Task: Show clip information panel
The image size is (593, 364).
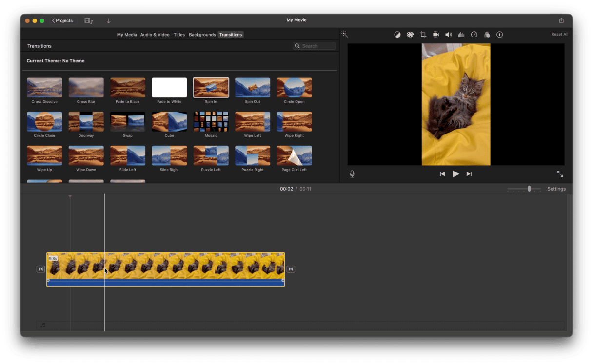Action: 499,35
